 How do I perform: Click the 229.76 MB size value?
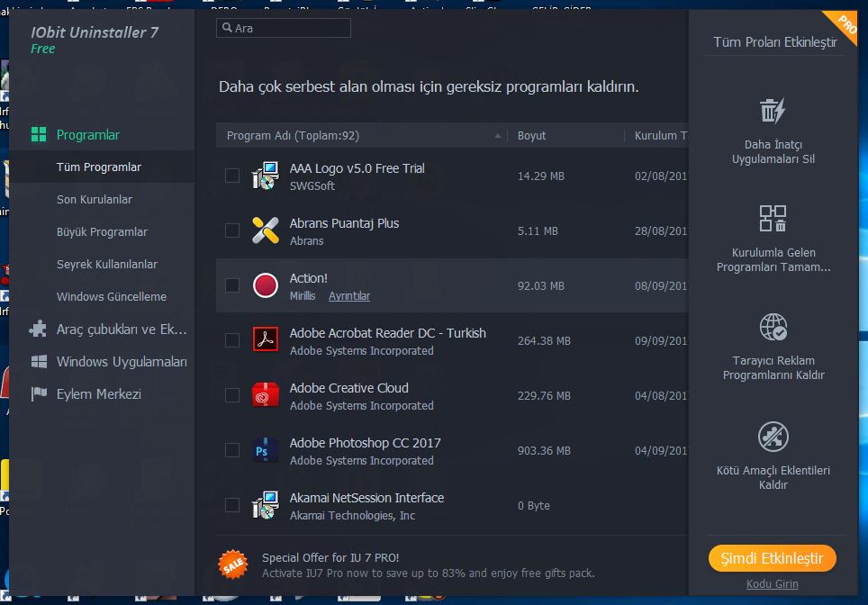(544, 396)
